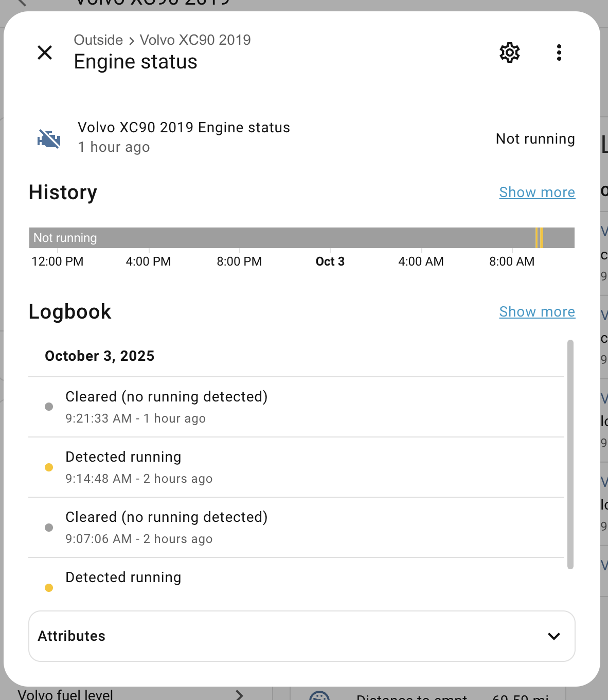
Task: Show more Logbook entries
Action: [x=537, y=312]
